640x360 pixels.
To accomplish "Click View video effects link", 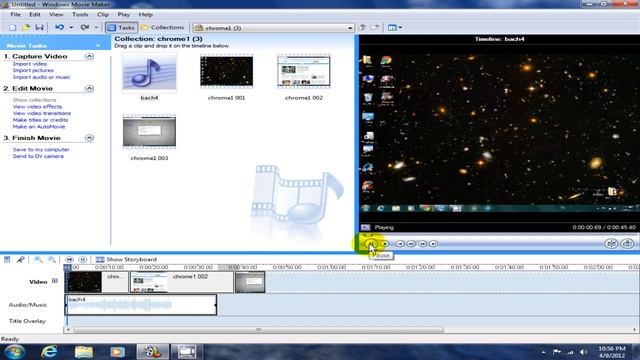I will pos(37,107).
